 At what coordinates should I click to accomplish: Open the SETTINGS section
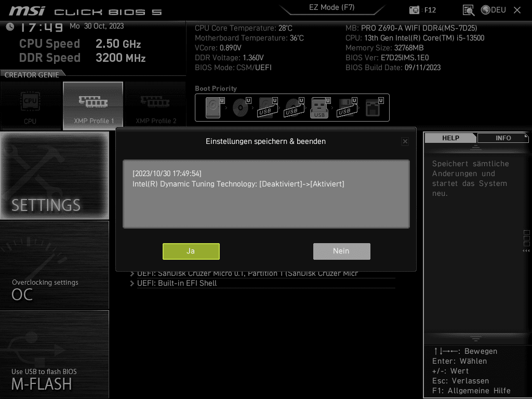pyautogui.click(x=55, y=176)
